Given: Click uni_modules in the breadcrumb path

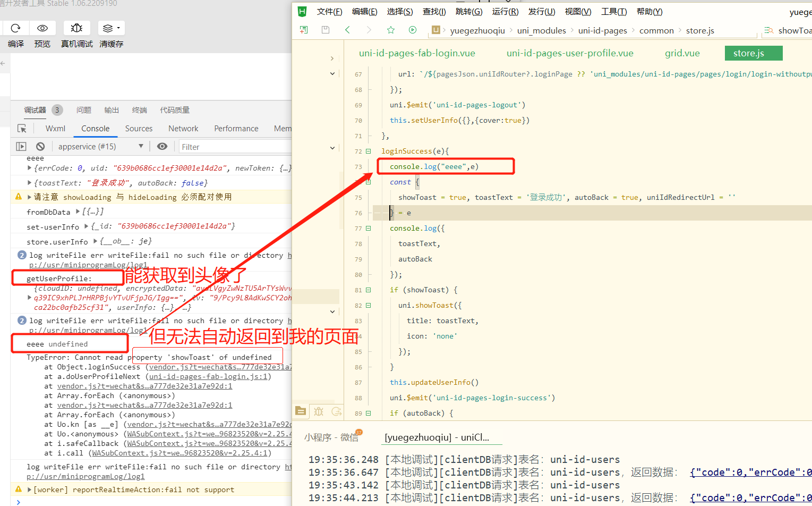Looking at the screenshot, I should (541, 31).
